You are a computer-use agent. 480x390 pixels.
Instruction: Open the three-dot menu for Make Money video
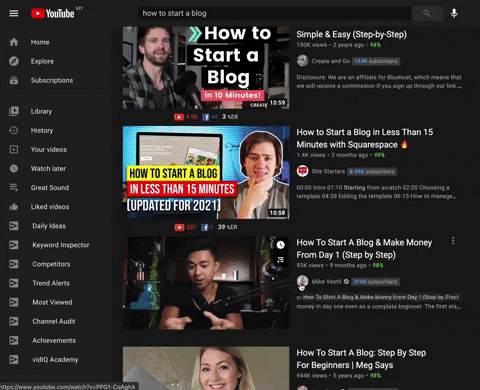click(x=453, y=241)
